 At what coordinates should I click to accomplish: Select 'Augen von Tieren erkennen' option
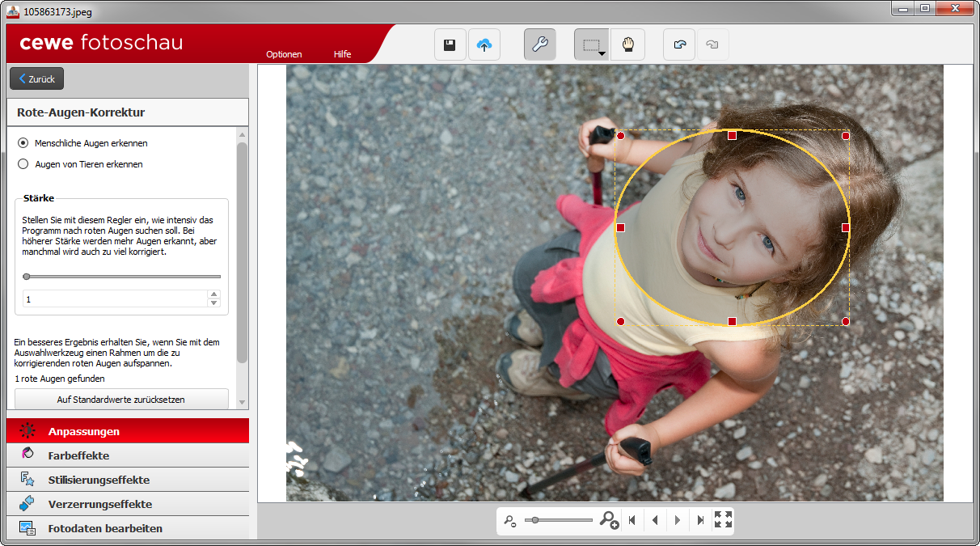23,164
